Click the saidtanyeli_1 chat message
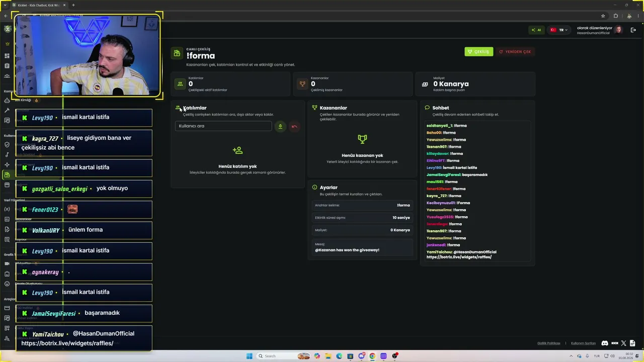Screen dimensions: 644x362 tap(446, 126)
